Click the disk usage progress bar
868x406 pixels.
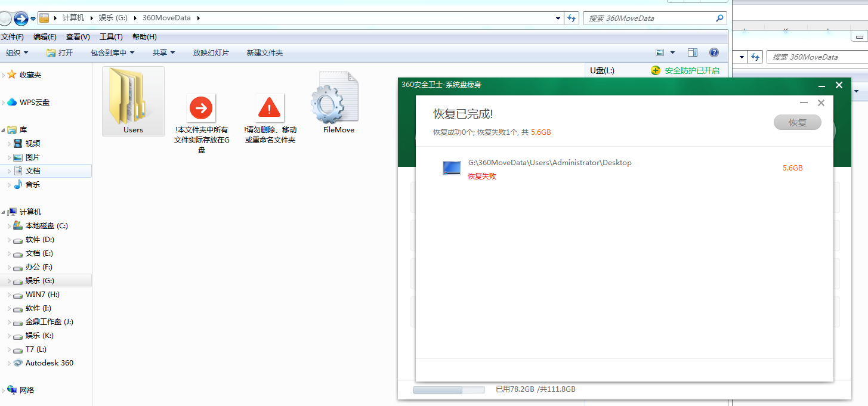point(449,390)
